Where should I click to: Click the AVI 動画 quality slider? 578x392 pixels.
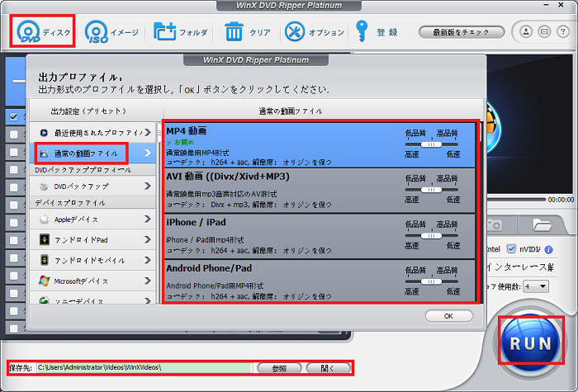(431, 190)
